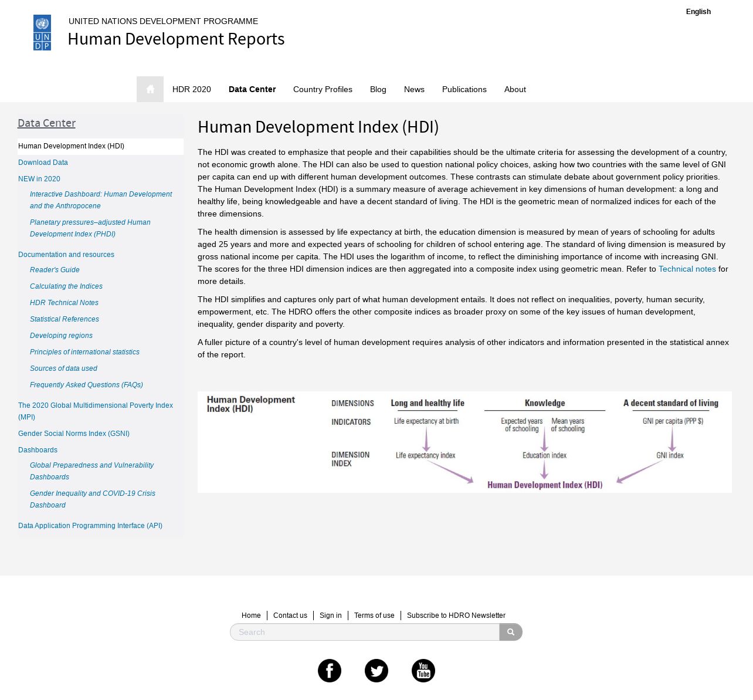Screen dimensions: 753x700
Task: Open NEW in 2020 sidebar link
Action: coord(39,179)
